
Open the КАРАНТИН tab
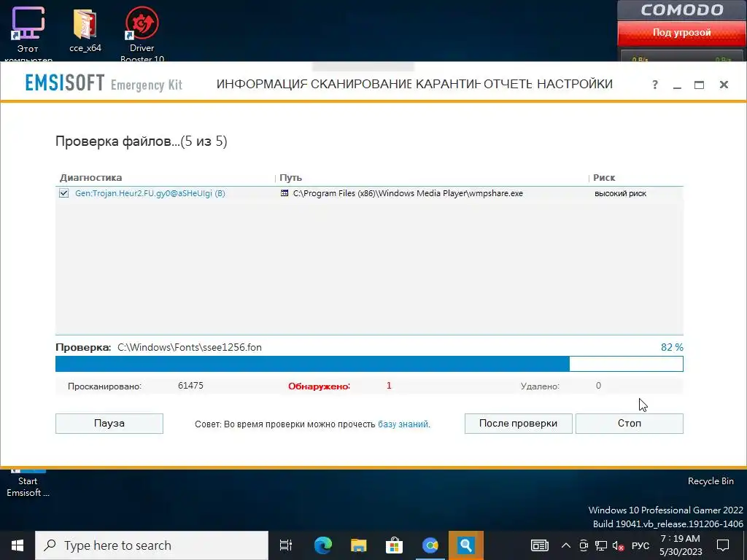448,85
